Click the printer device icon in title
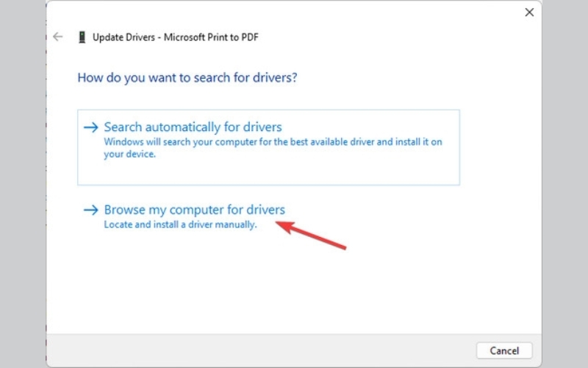 (82, 38)
